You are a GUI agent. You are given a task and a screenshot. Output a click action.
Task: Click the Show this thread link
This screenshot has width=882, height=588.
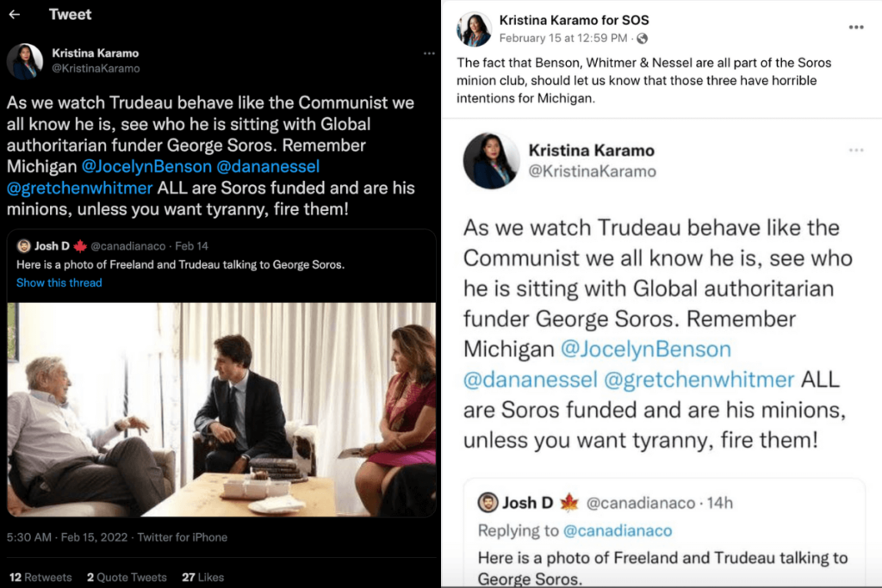point(59,282)
